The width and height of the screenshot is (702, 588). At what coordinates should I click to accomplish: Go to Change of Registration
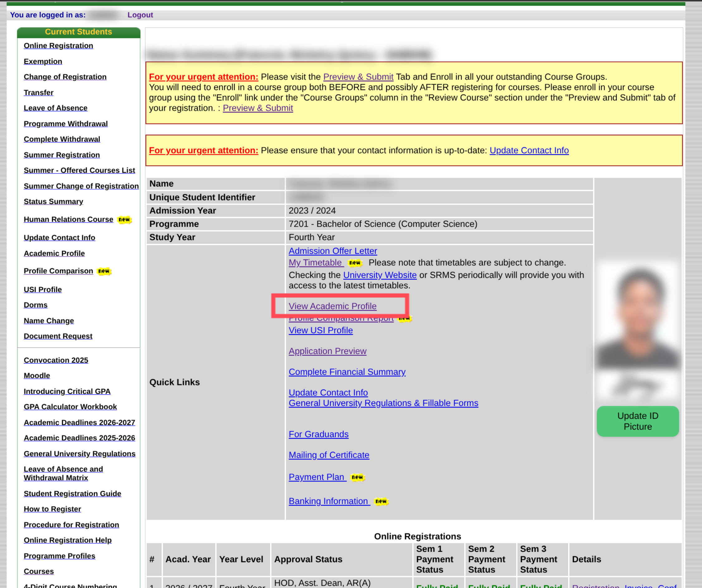65,77
